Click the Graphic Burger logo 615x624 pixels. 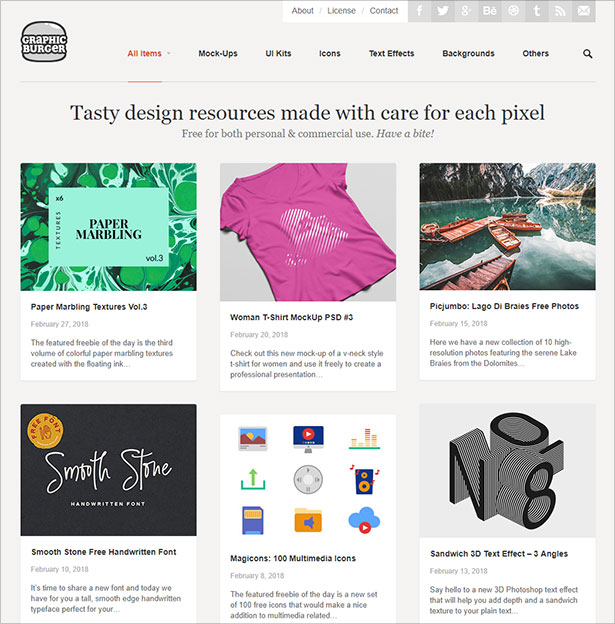point(44,42)
